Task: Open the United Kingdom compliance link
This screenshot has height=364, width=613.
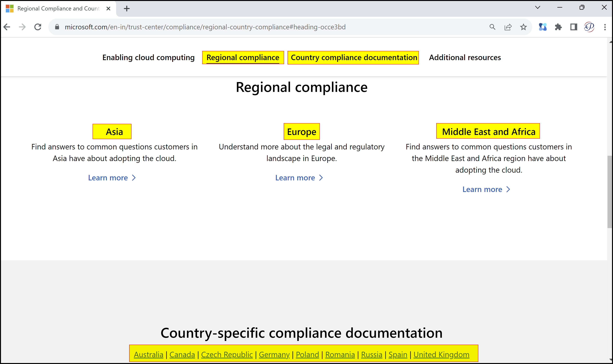Action: pos(441,354)
